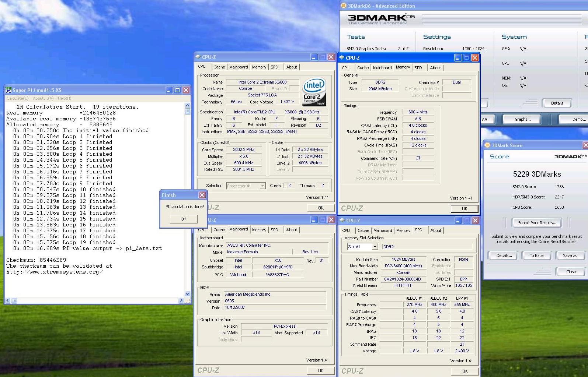588x377 pixels.
Task: Click the xtremesystems.org URL text
Action: 54,272
